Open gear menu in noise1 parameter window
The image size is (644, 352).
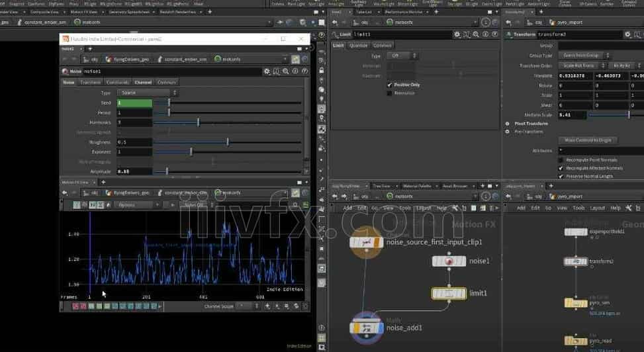point(267,71)
